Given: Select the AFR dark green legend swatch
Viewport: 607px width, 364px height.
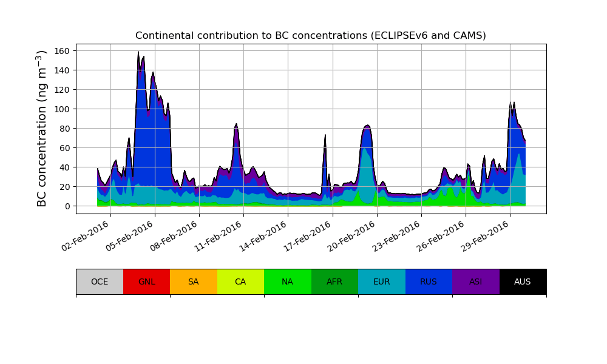Looking at the screenshot, I should click(x=334, y=281).
